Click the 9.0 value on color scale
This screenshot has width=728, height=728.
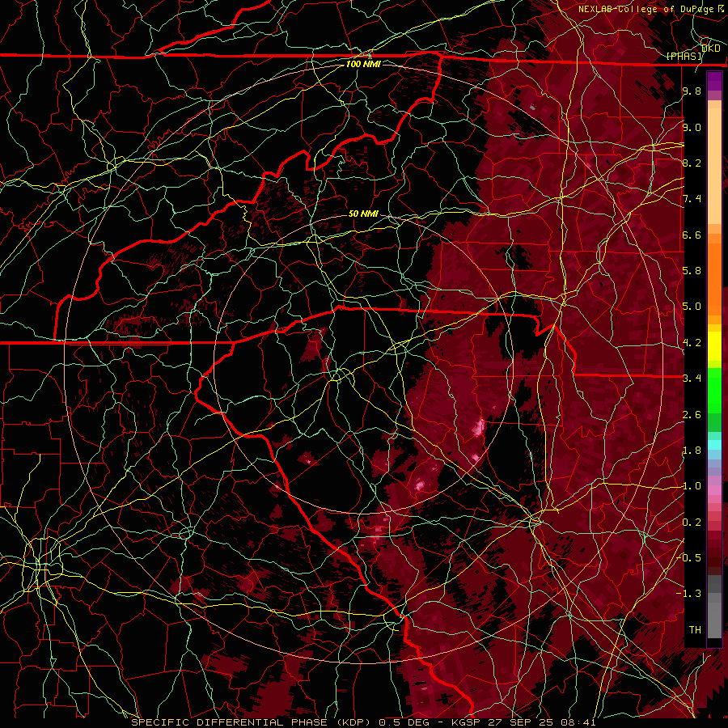click(x=692, y=128)
